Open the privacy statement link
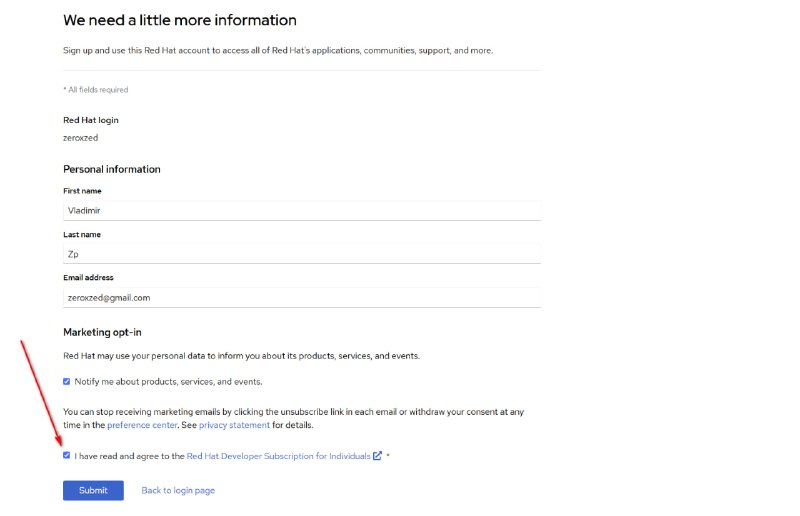Screen dimensions: 800x516 point(234,425)
